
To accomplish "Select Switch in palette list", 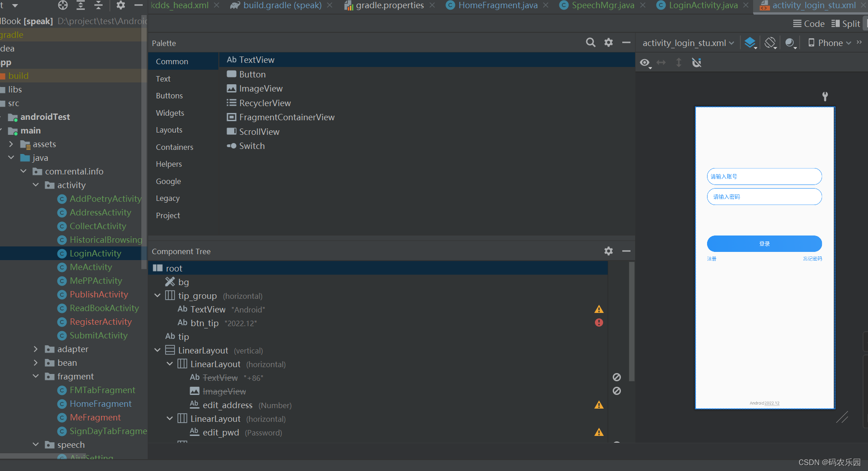I will tap(246, 146).
